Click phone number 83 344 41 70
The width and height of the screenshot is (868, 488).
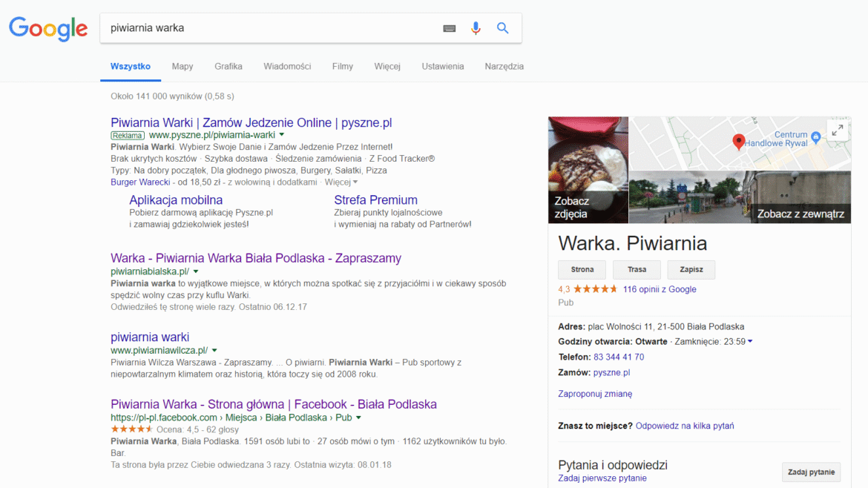point(618,357)
